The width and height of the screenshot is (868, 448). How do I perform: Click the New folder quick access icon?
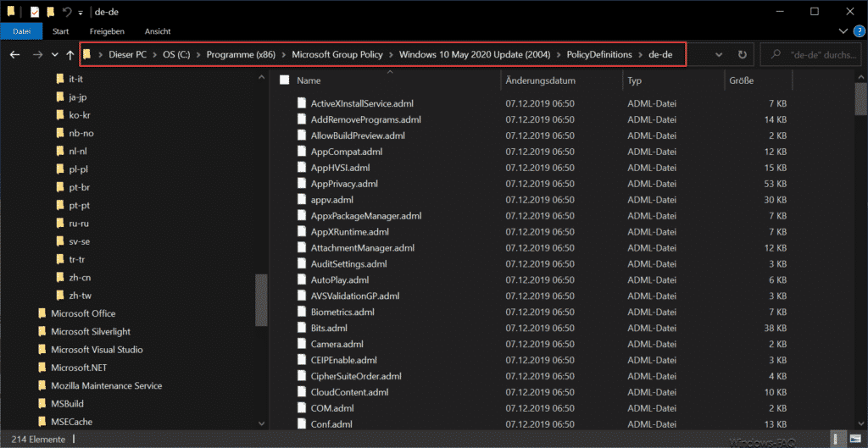point(50,12)
